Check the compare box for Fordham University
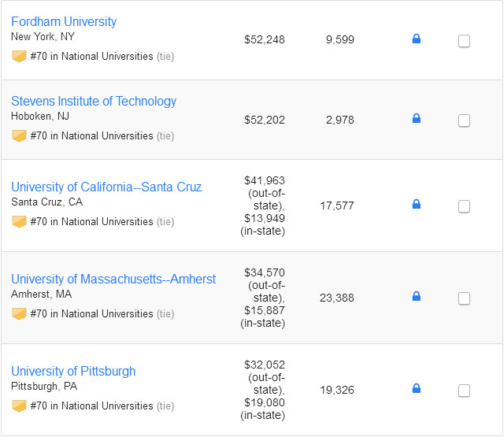504x437 pixels. (x=465, y=41)
